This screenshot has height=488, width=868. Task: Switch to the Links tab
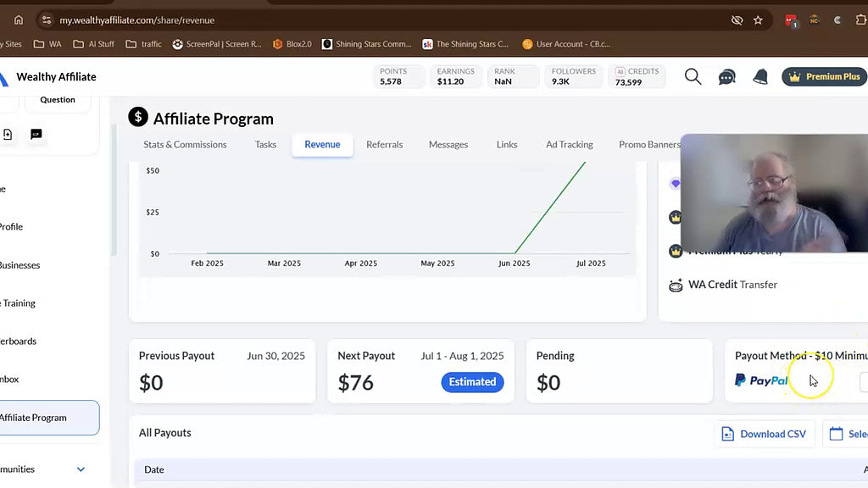pos(507,144)
